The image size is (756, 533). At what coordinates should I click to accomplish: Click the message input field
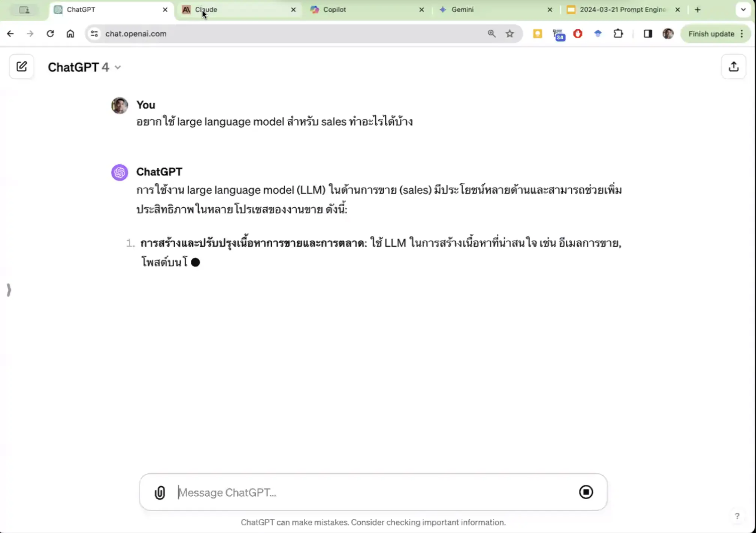point(374,491)
